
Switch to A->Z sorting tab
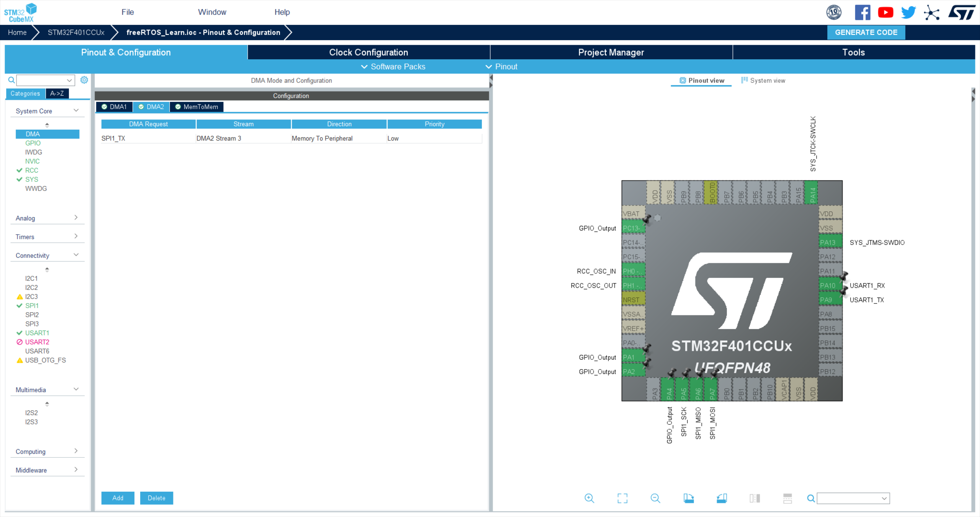(57, 93)
